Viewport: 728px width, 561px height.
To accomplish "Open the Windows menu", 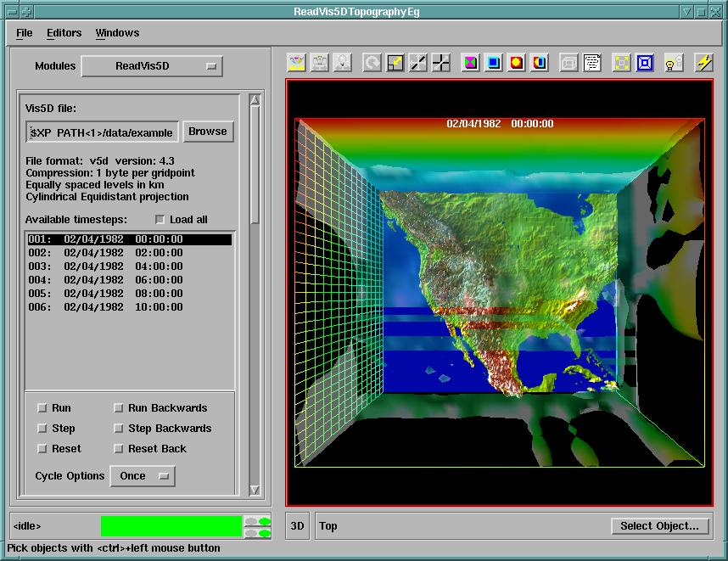I will pos(117,33).
